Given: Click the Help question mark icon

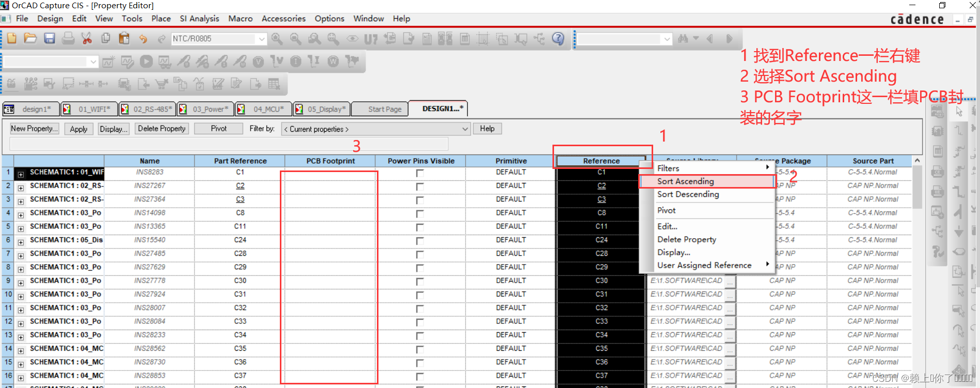Looking at the screenshot, I should point(558,39).
